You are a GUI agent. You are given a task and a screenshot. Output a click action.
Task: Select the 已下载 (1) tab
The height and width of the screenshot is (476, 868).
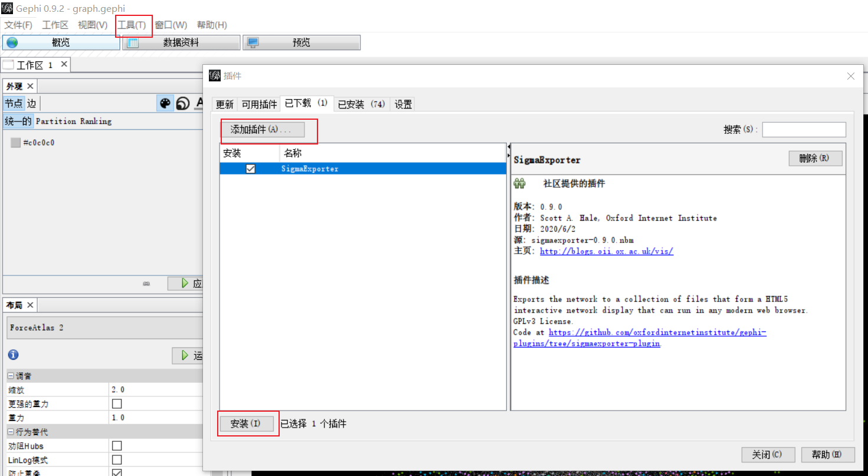pos(306,103)
